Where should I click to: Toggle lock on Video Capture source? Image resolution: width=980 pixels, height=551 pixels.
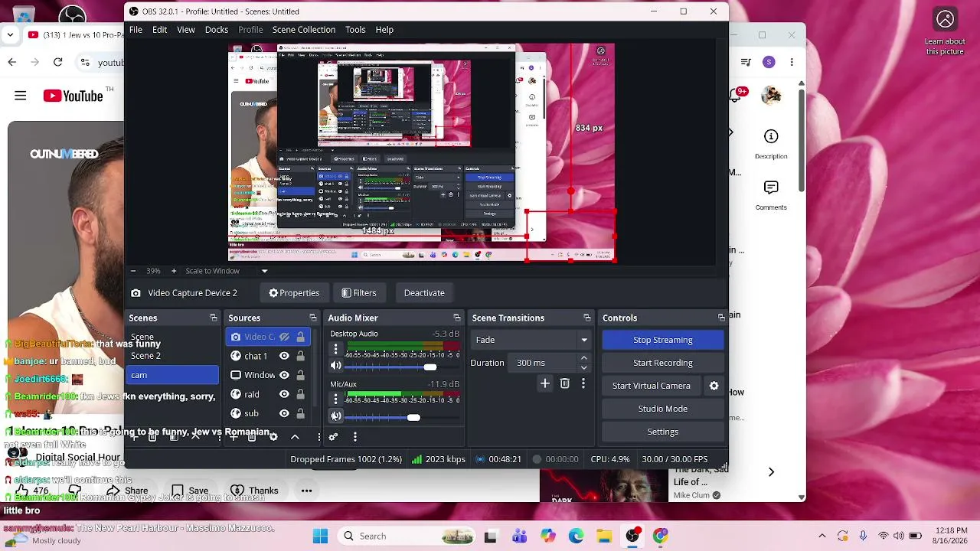[300, 337]
